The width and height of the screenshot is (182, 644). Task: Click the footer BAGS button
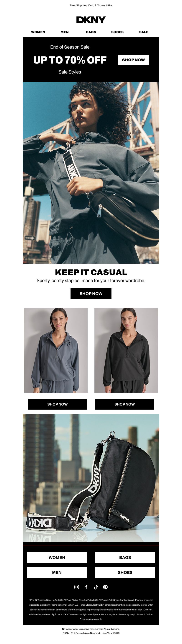tap(125, 558)
